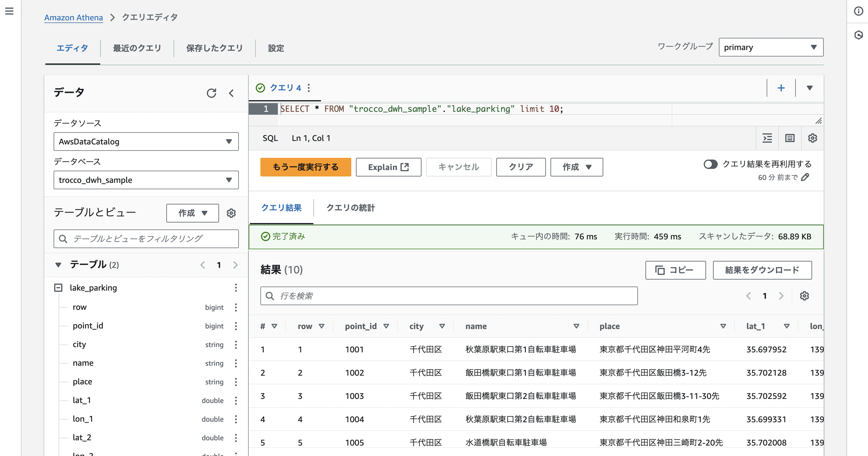Go to the next tables page

(235, 265)
